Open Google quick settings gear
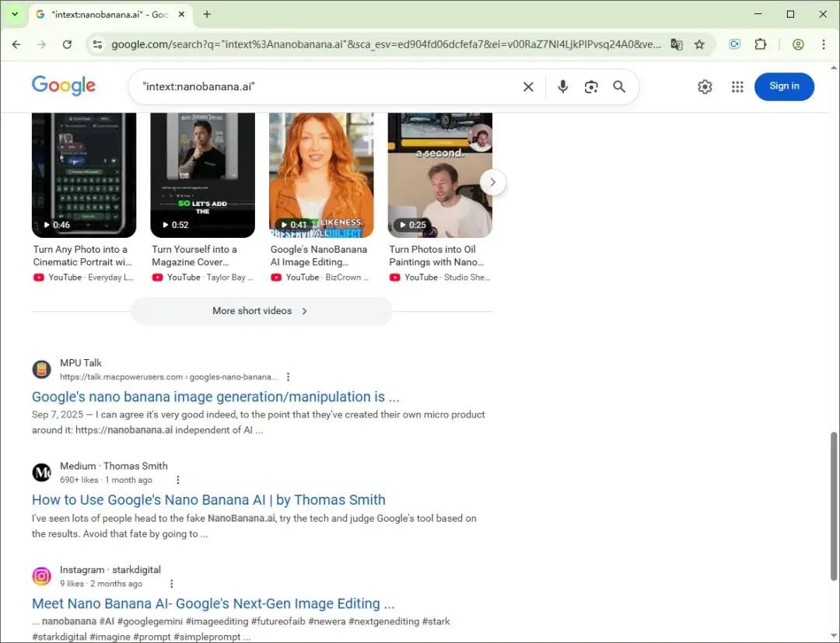840x643 pixels. (x=705, y=87)
